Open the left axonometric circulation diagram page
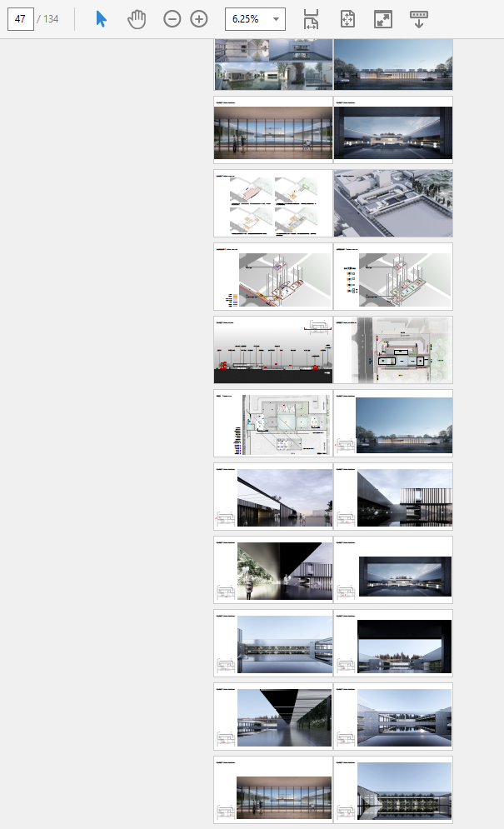 (273, 277)
